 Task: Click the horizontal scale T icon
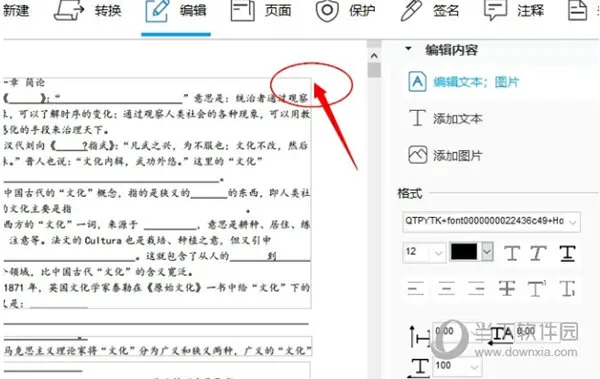pos(419,367)
